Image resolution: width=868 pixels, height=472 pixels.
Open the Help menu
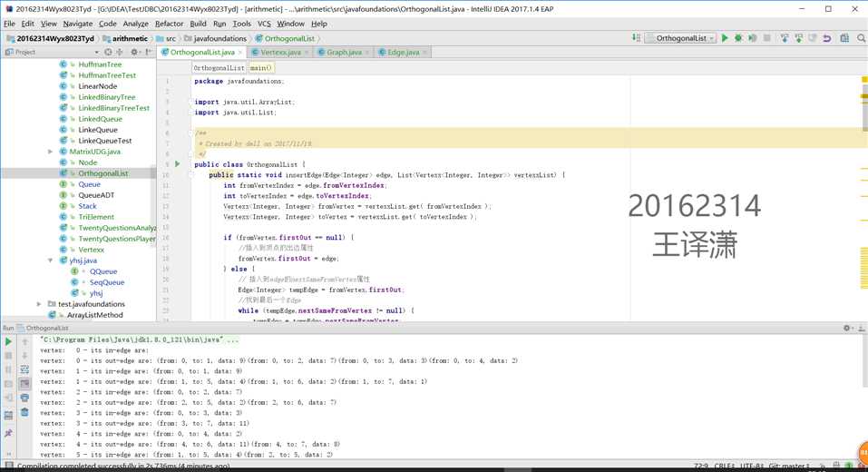319,24
